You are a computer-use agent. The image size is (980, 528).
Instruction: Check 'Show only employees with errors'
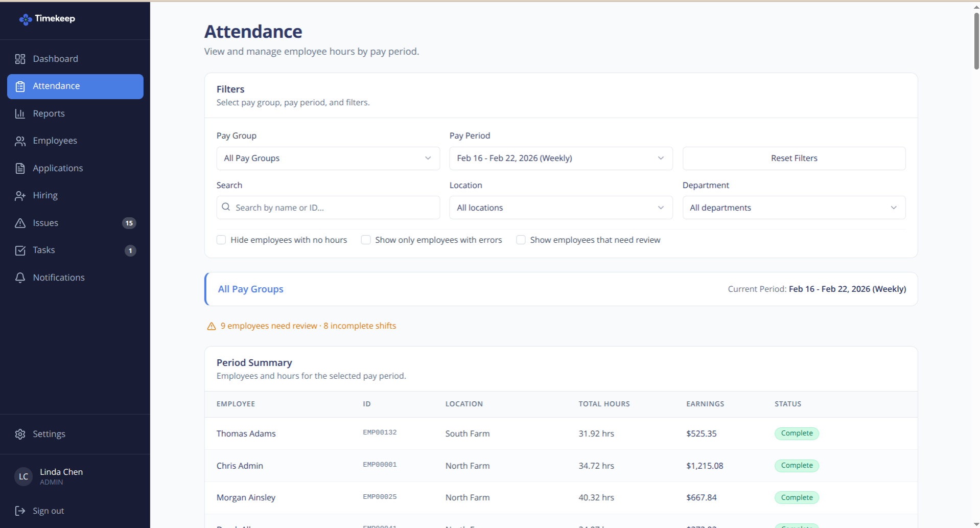tap(366, 239)
